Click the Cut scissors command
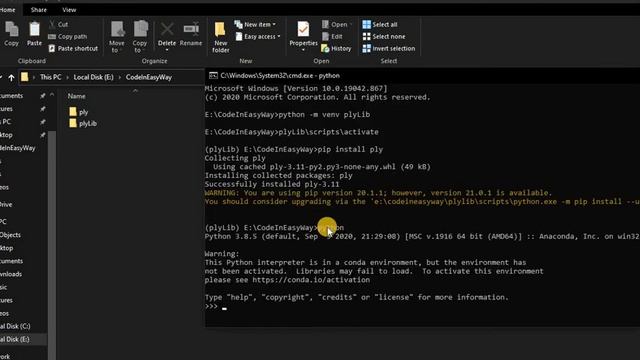The width and height of the screenshot is (640, 360). tap(58, 24)
